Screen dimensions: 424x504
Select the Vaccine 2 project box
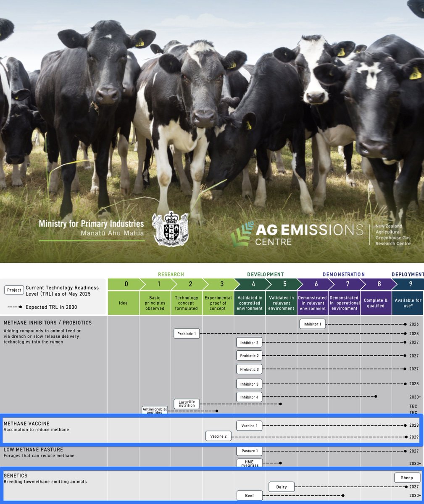tap(218, 436)
